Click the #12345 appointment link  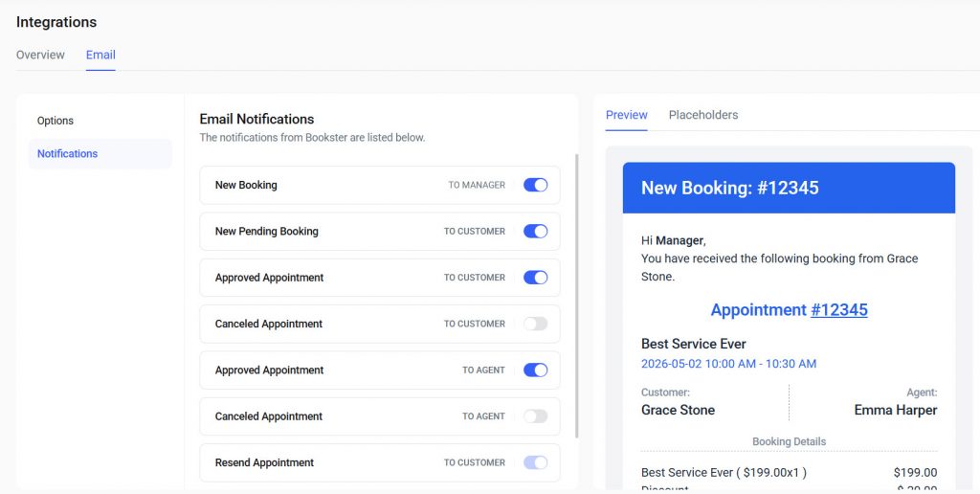[838, 310]
